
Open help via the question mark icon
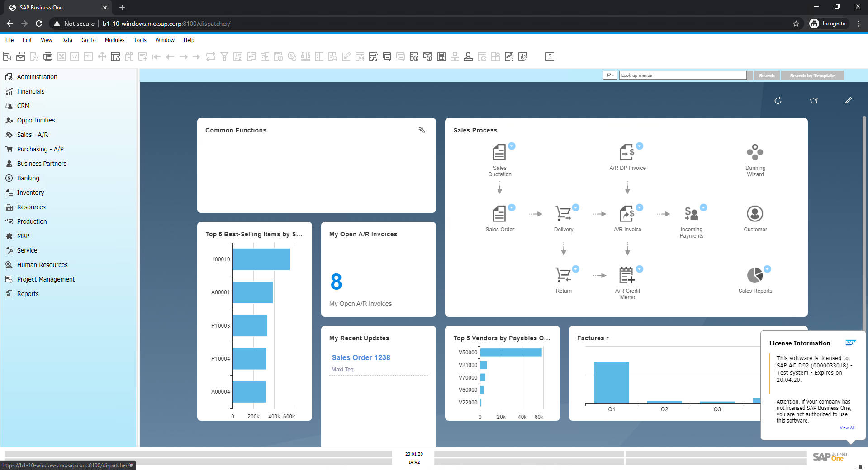550,56
